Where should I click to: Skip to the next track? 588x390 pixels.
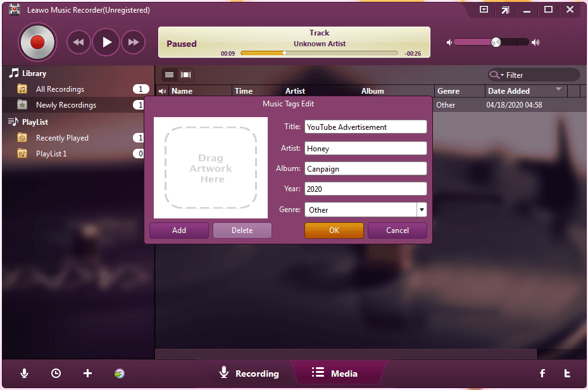pos(134,42)
